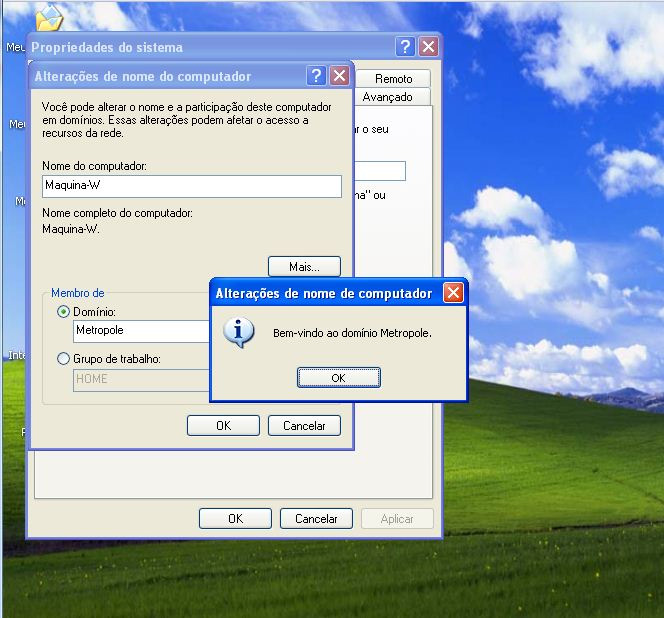Open the folder desktop icon at top left
Screen dimensions: 664x618
coord(50,18)
